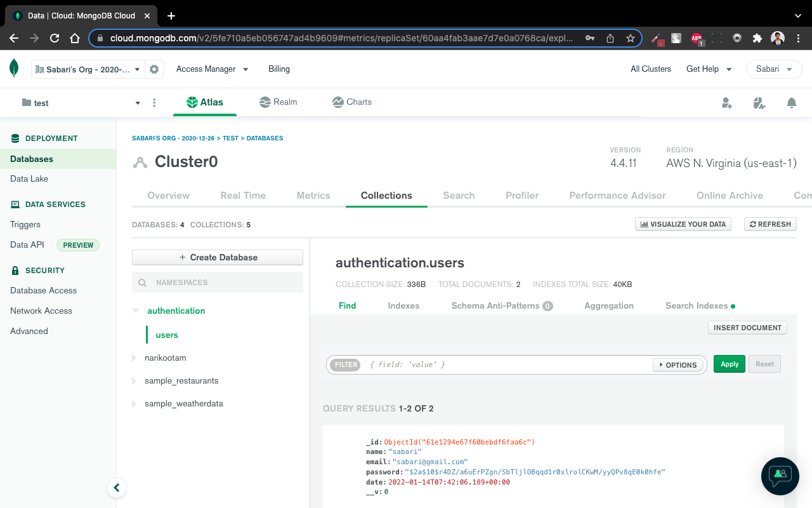Open the test project selector dropdown
Viewport: 812px width, 508px height.
click(81, 103)
